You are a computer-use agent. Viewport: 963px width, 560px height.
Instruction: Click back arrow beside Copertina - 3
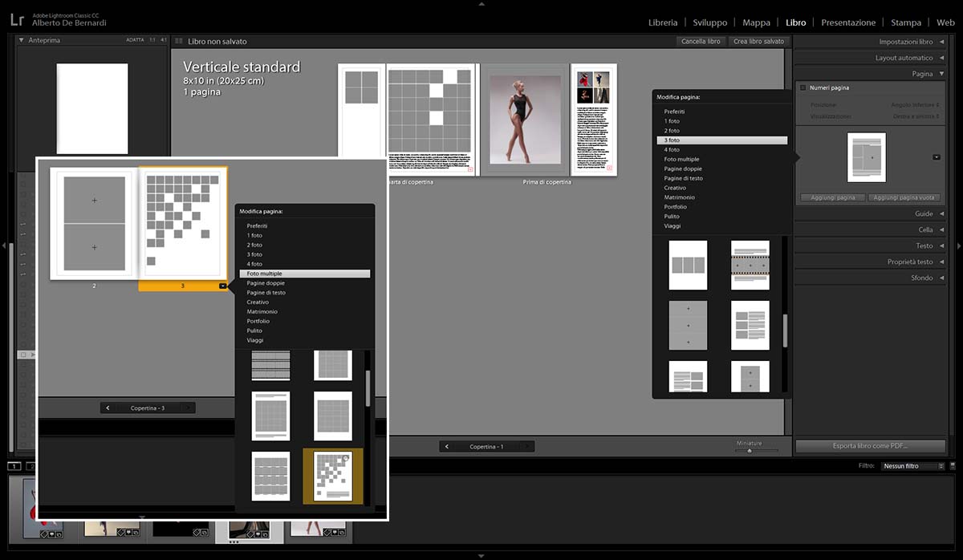click(108, 408)
